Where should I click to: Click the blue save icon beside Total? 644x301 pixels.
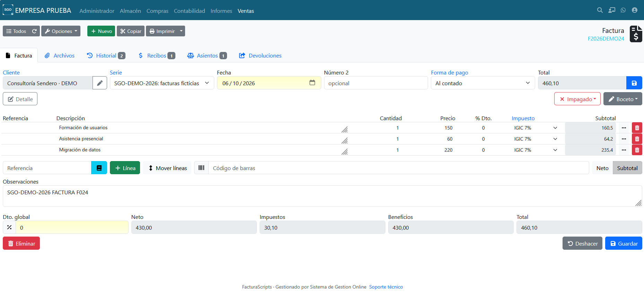pyautogui.click(x=634, y=83)
